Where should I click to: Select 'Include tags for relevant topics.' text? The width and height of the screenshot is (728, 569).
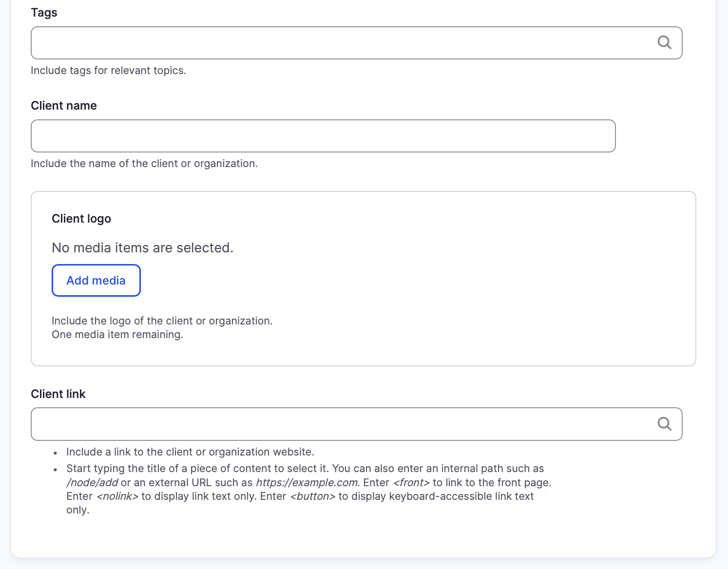(108, 71)
